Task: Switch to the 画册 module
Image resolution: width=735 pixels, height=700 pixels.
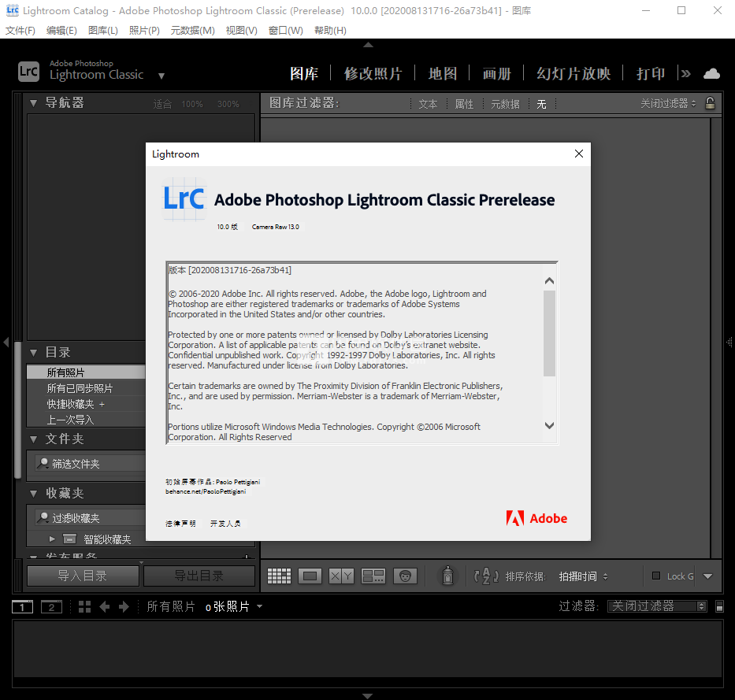Action: [497, 73]
